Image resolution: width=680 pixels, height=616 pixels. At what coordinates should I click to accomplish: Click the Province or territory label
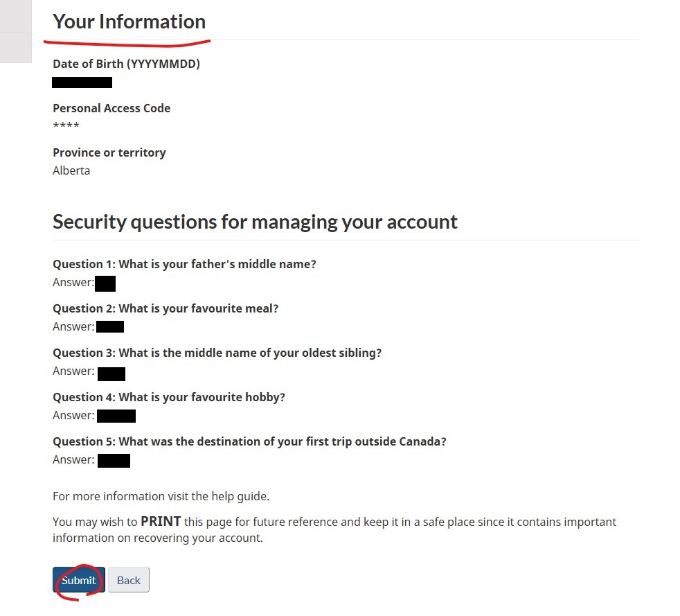click(x=109, y=152)
